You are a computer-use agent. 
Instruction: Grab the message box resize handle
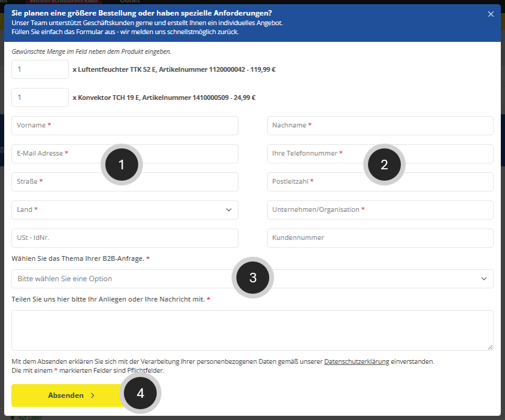[490, 347]
